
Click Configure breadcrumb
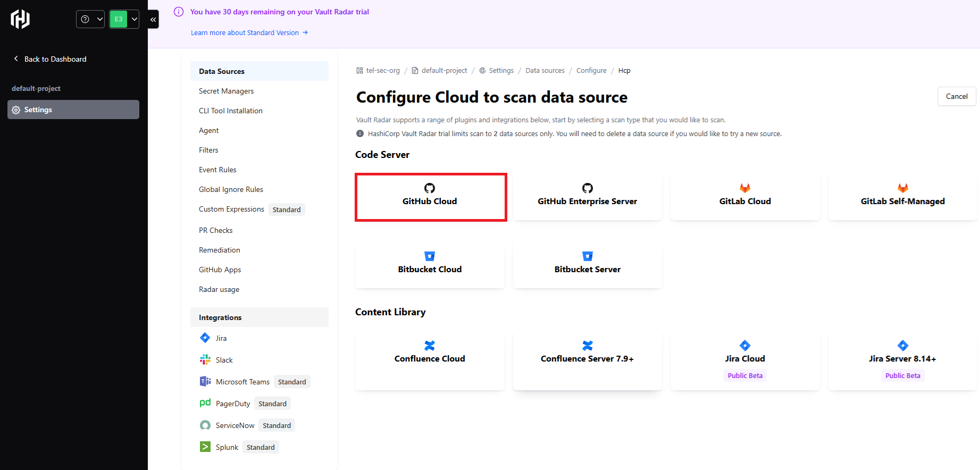click(x=591, y=70)
